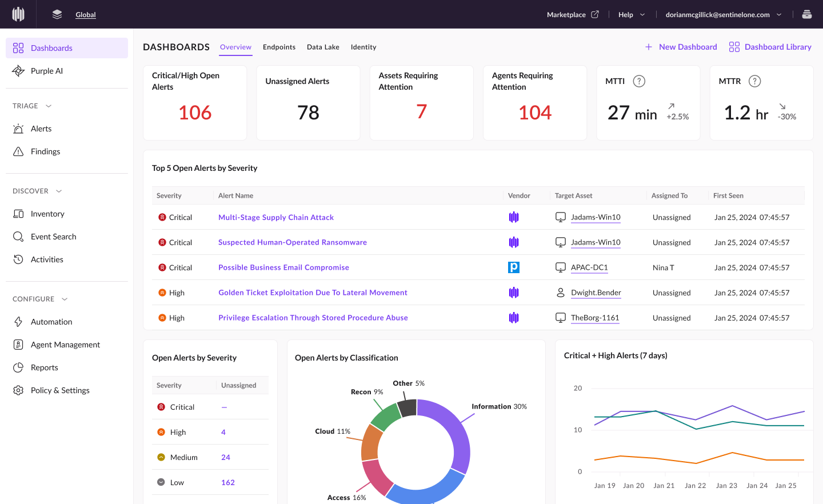The height and width of the screenshot is (504, 823).
Task: Open the Event Search sidebar icon
Action: pos(18,237)
